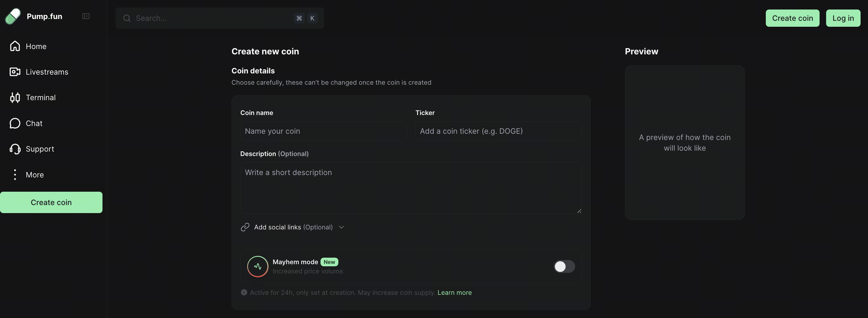
Task: Collapse the sidebar with the panel icon
Action: (x=86, y=16)
